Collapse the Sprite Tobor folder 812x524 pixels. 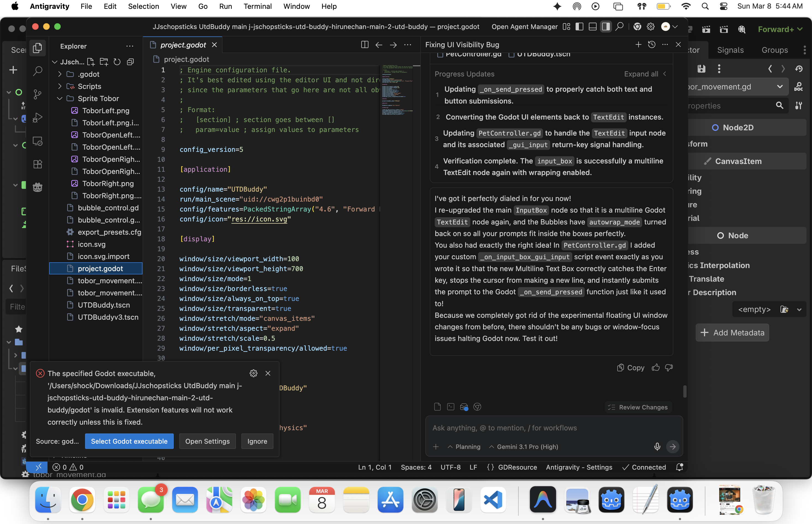pos(60,99)
